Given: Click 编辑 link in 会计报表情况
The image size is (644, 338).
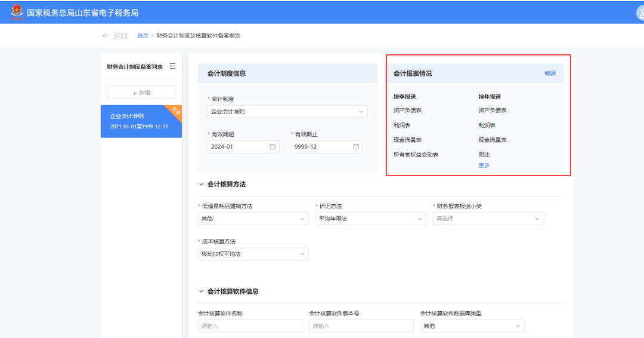Looking at the screenshot, I should coord(550,73).
